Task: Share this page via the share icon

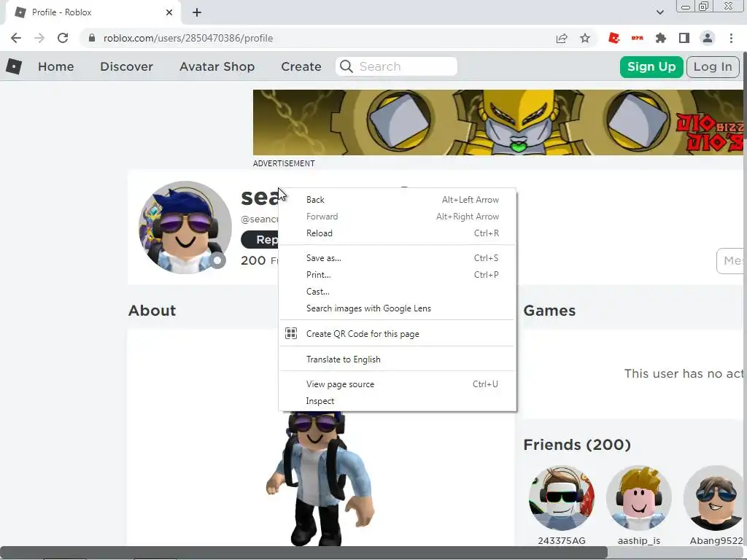Action: click(562, 38)
